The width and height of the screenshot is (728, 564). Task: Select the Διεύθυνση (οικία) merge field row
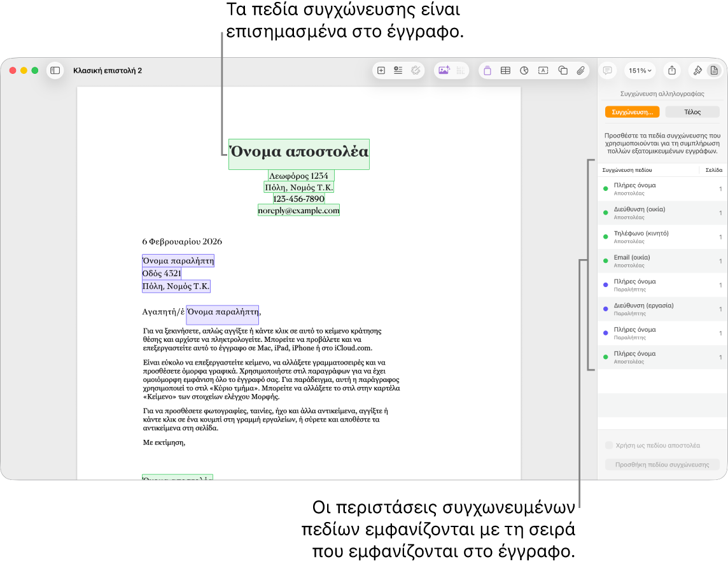pyautogui.click(x=662, y=213)
